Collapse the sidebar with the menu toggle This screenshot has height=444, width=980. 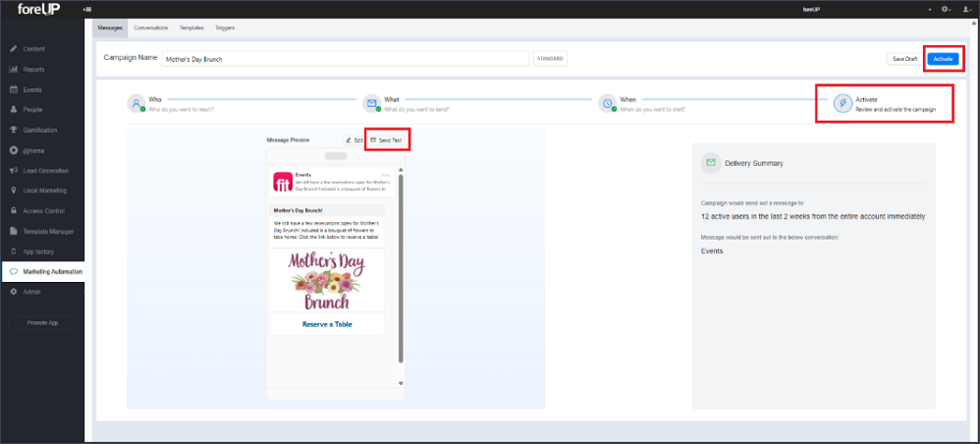click(x=86, y=10)
